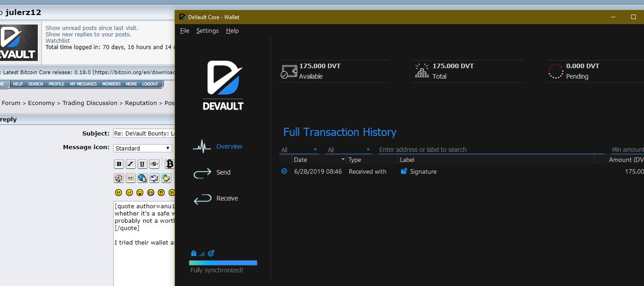Apply Underline formatting in forum editor

(142, 164)
